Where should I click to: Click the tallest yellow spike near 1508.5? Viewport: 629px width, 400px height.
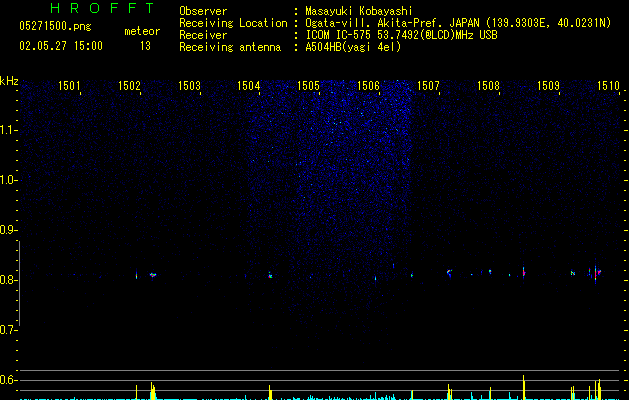coord(523,387)
